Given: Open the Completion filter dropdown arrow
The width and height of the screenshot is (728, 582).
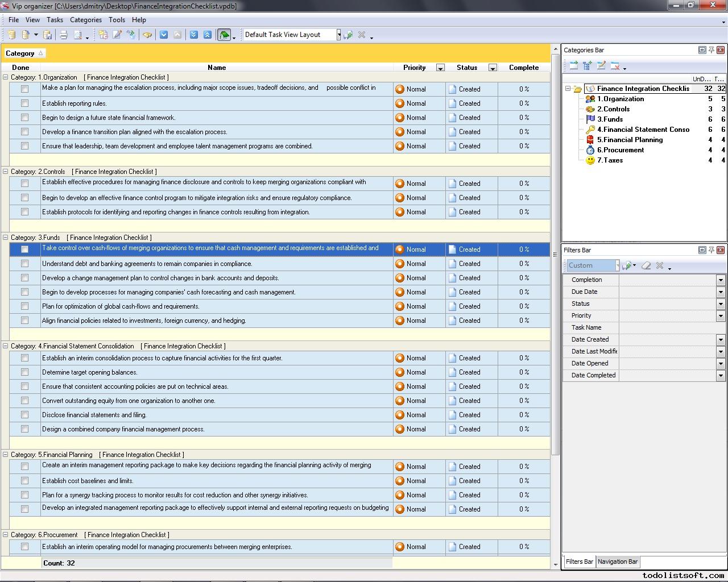Looking at the screenshot, I should [721, 280].
